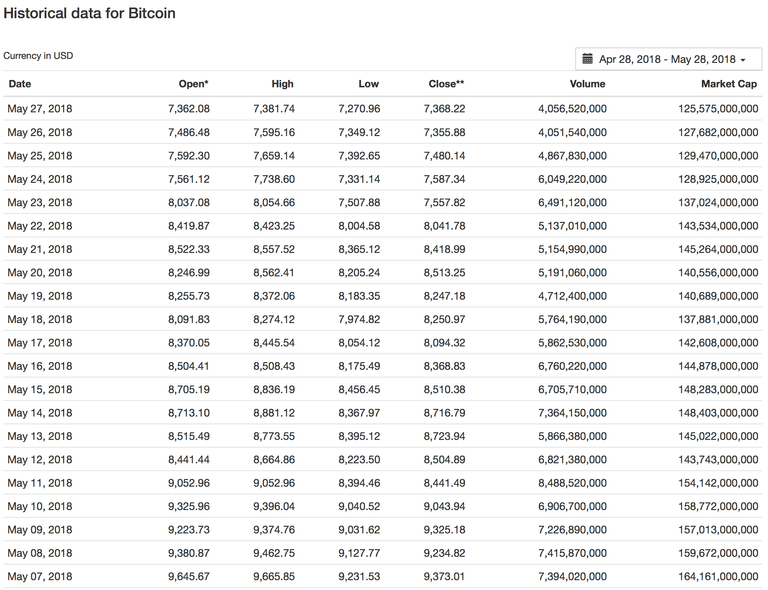Viewport: 768px width, 590px height.
Task: Click the market cap 143,534,000,000
Action: pyautogui.click(x=719, y=226)
